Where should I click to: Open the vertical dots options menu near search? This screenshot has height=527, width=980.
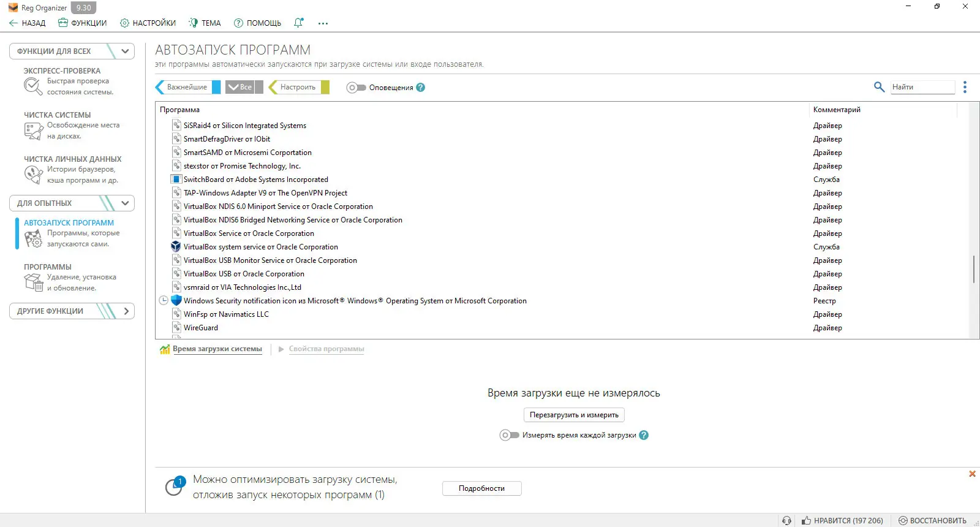click(x=965, y=87)
